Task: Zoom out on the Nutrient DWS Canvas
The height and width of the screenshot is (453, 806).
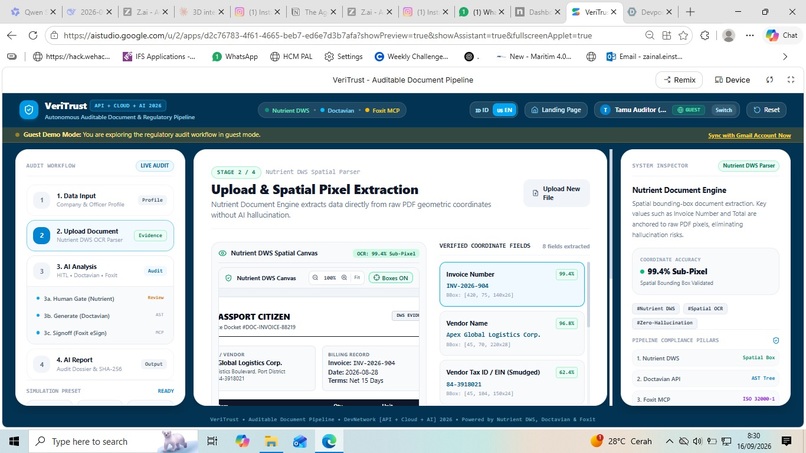Action: point(315,278)
